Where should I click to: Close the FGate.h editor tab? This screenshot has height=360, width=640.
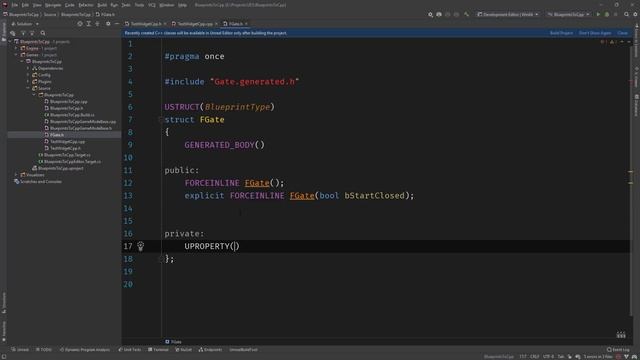[x=246, y=24]
